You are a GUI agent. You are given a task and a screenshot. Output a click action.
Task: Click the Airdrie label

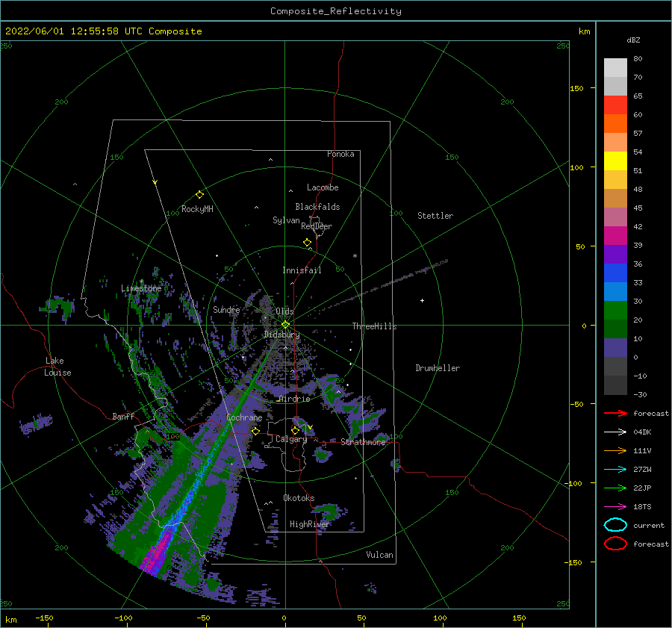(294, 399)
